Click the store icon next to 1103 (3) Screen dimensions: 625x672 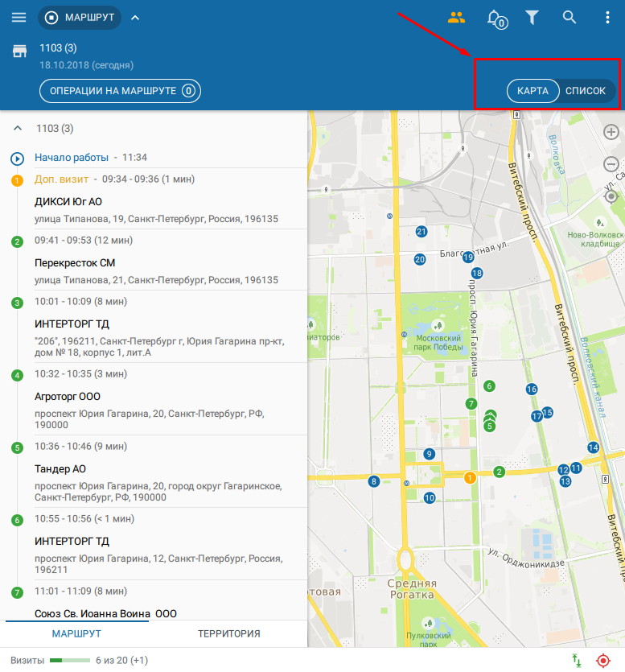point(19,51)
